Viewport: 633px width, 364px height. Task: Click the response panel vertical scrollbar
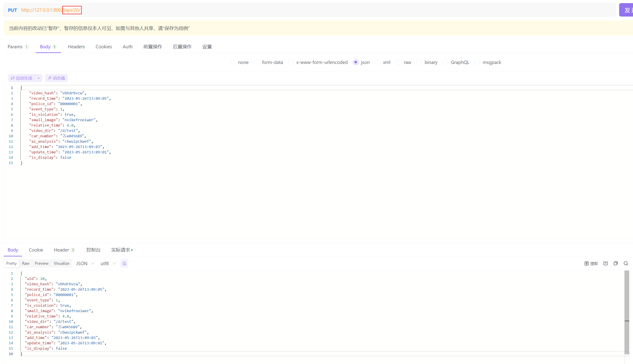(627, 313)
